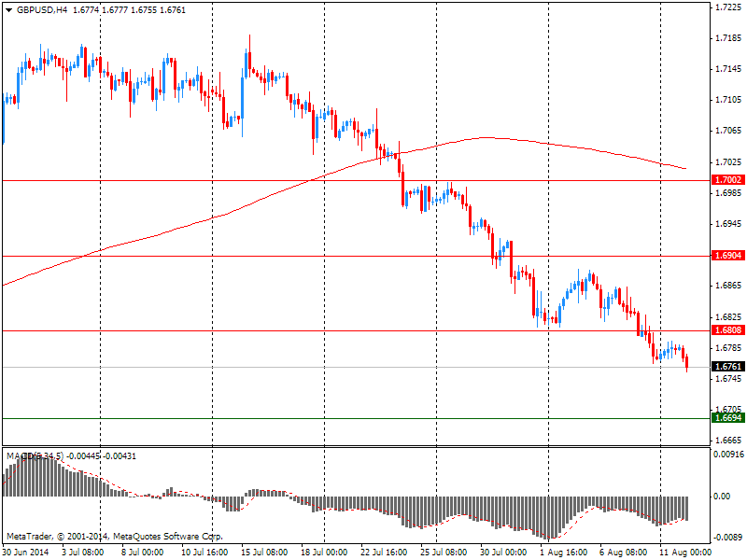Click the 1 Aug 16:00 time label
Screen dimensions: 747x560
(x=563, y=553)
